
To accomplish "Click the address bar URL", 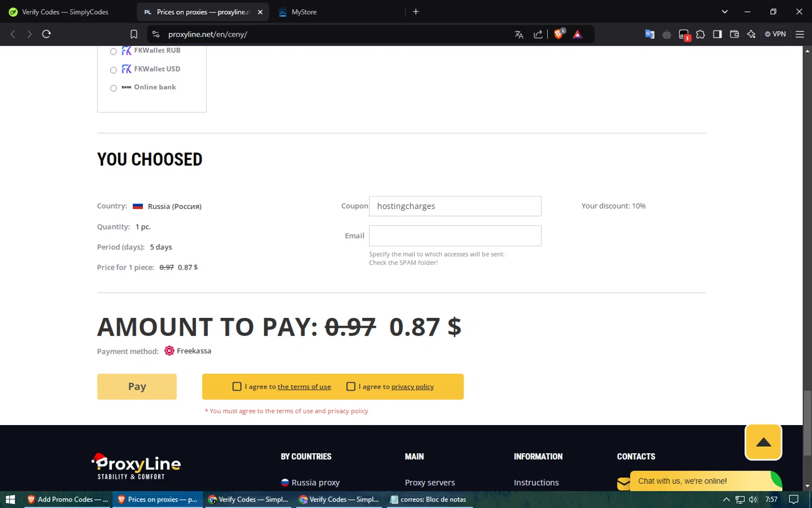I will point(207,34).
